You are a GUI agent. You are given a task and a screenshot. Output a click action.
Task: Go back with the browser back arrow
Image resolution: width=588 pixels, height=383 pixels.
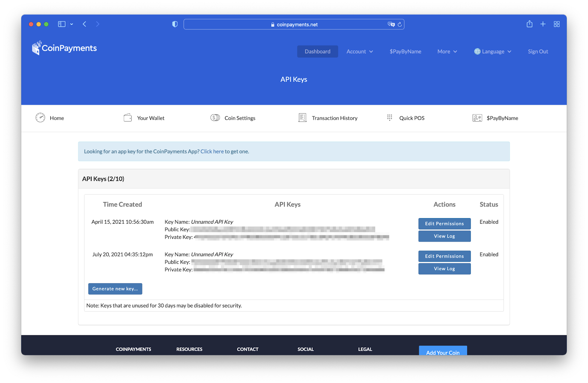point(85,24)
